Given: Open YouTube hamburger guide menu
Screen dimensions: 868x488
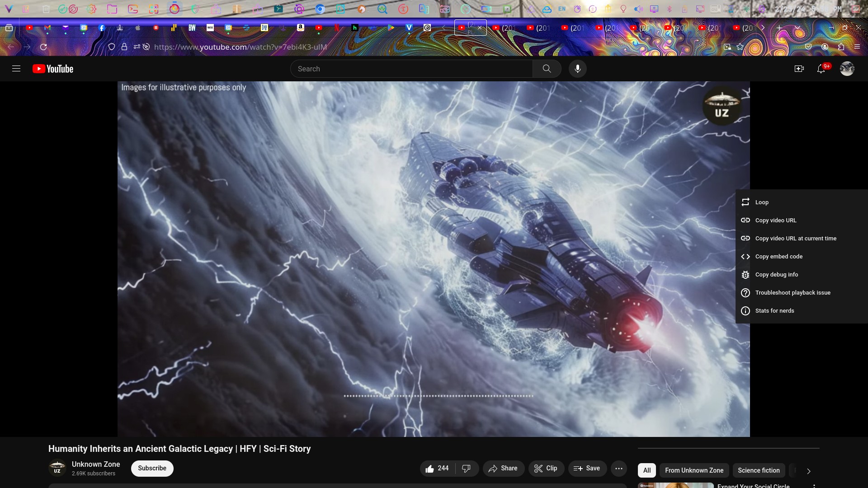Looking at the screenshot, I should 16,69.
